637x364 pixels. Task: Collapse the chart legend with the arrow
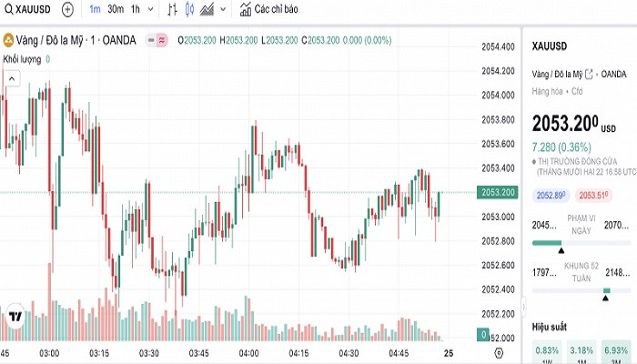coord(12,79)
